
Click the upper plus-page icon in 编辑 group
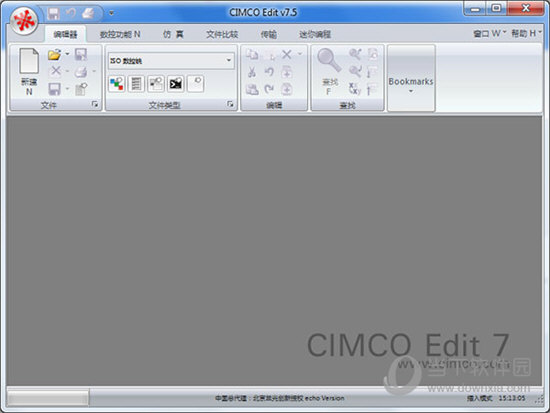[x=287, y=72]
